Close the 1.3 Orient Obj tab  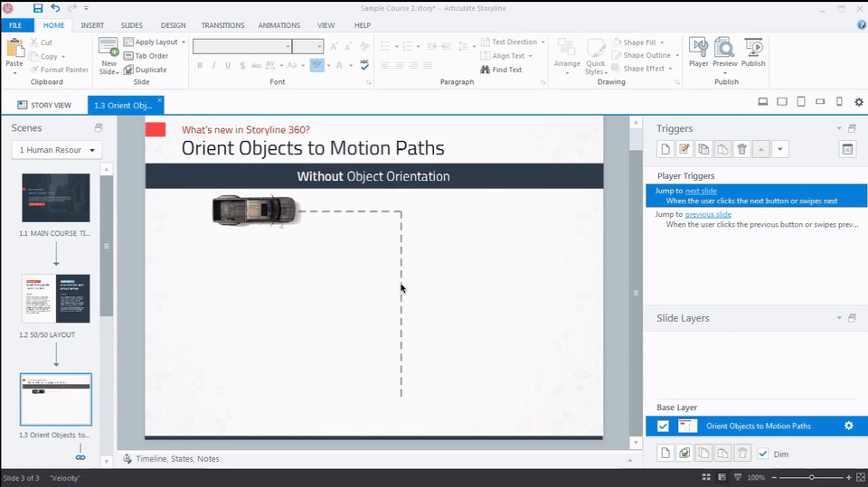159,100
